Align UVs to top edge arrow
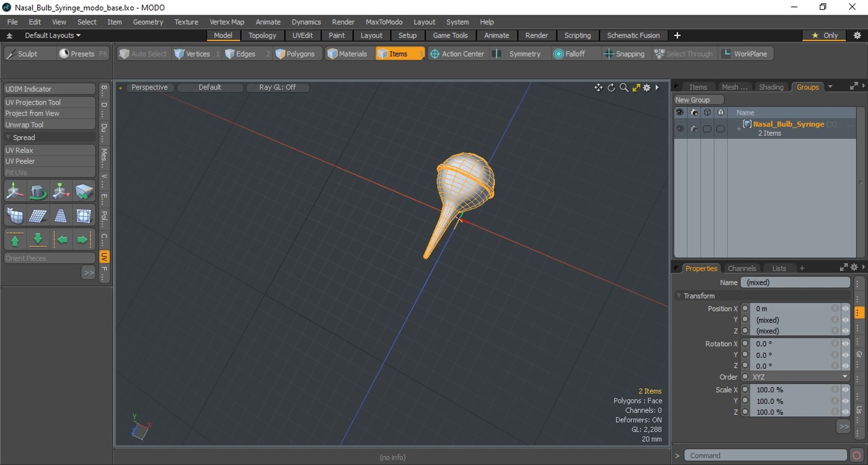 15,240
